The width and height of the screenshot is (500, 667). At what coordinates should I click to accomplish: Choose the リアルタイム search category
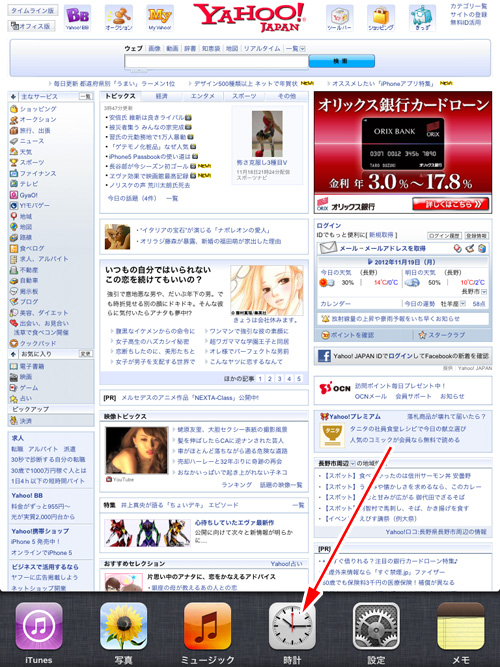(262, 48)
